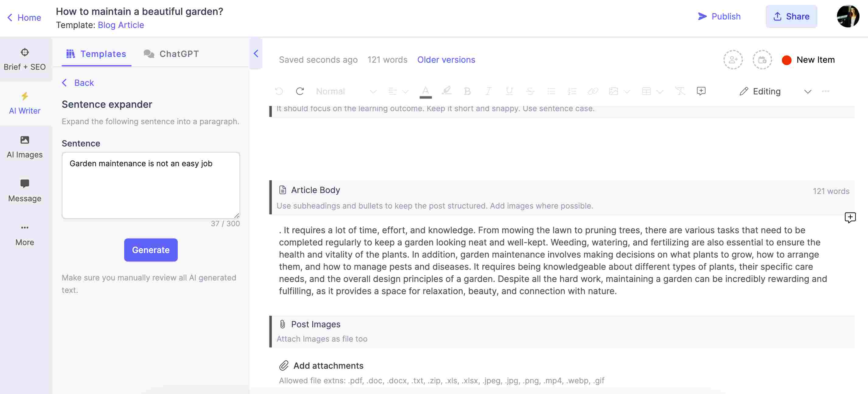Expand the Older versions dropdown
This screenshot has width=868, height=394.
point(446,59)
